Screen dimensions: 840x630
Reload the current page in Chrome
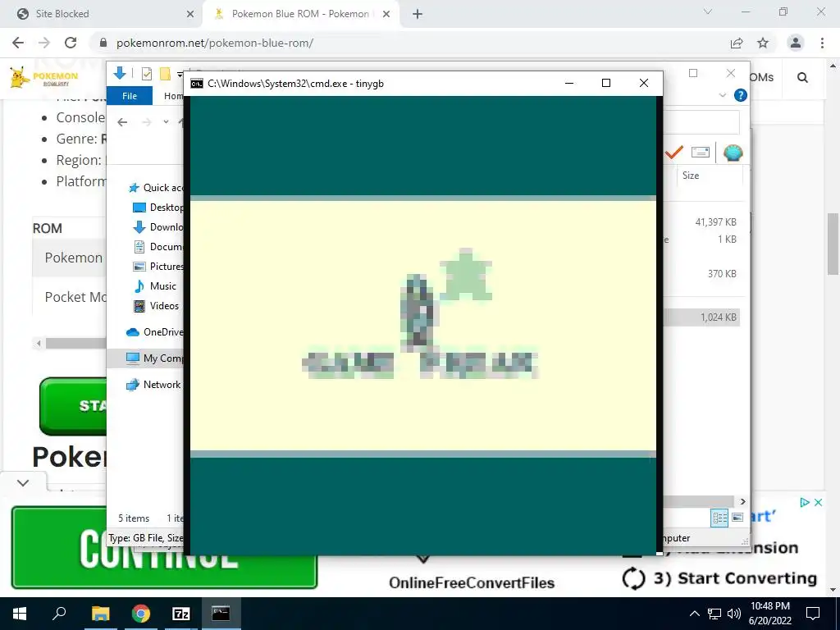(x=71, y=43)
